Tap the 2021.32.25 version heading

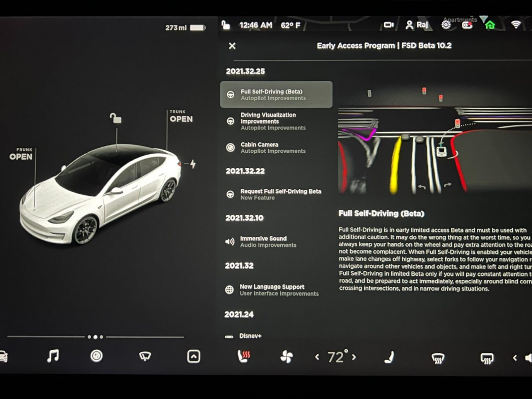(x=246, y=71)
